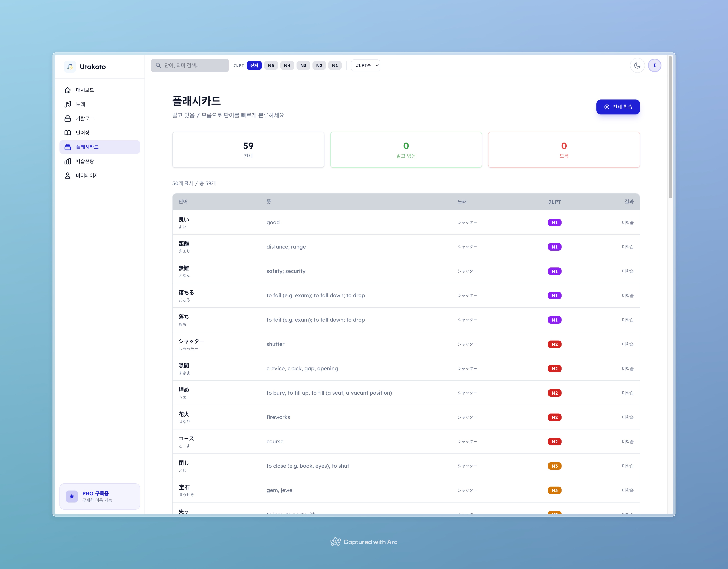728x569 pixels.
Task: Focus the 단어, 의미 검색 field
Action: (x=190, y=65)
